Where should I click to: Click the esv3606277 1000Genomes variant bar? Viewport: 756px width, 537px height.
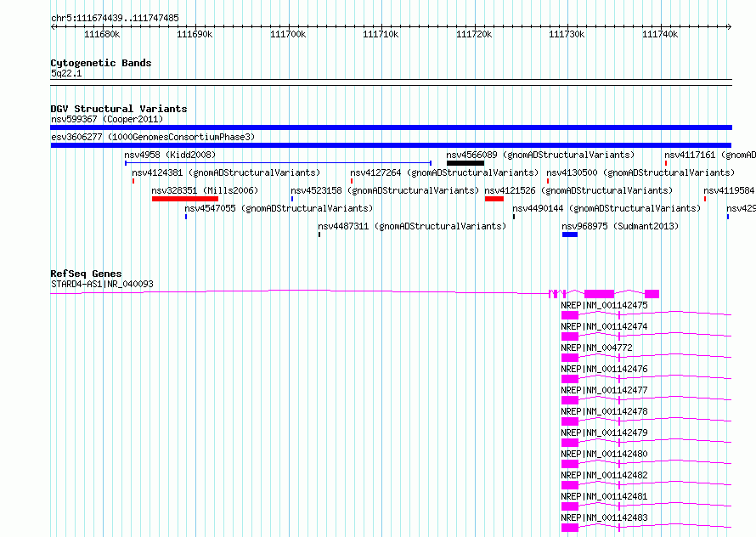391,145
